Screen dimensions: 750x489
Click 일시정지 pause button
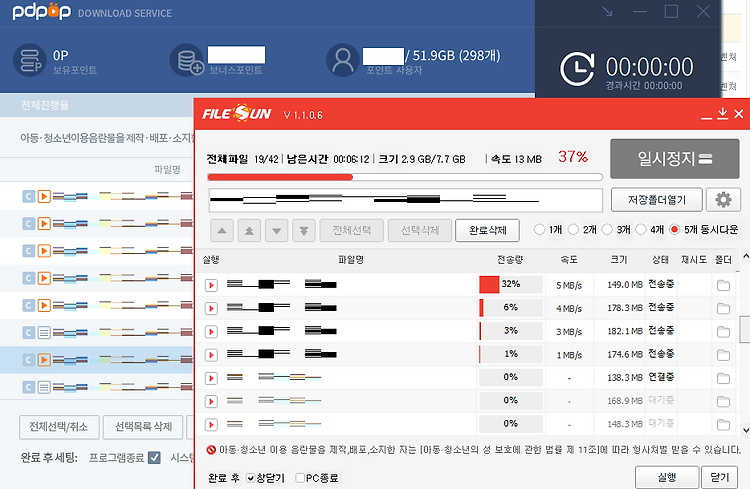click(x=674, y=159)
